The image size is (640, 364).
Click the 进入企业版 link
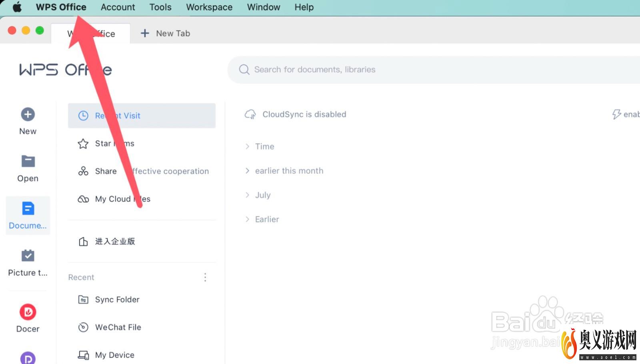point(115,242)
